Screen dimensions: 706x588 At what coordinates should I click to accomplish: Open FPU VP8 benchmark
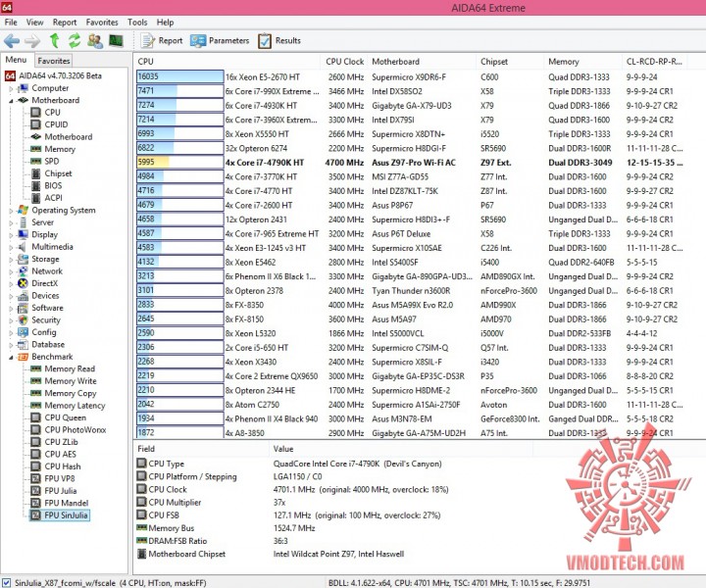[60, 478]
